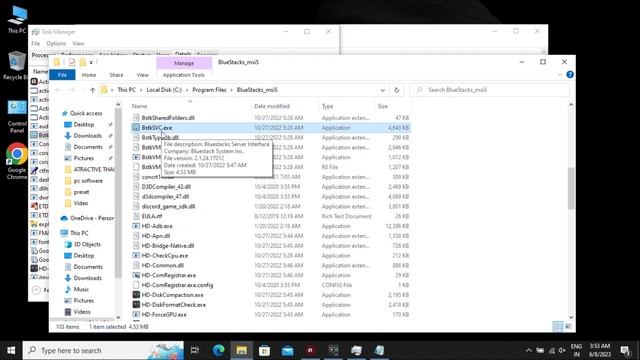Open File menu in Task Manager
This screenshot has width=640, height=360.
(x=36, y=43)
